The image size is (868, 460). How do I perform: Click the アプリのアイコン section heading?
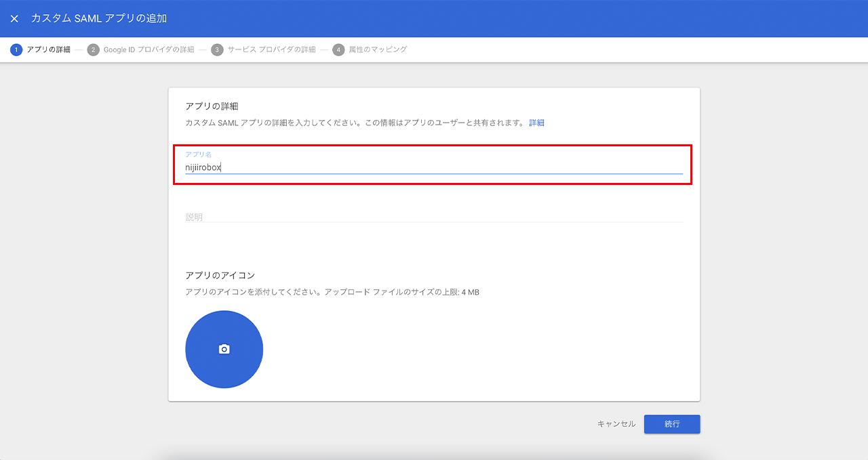tap(220, 275)
